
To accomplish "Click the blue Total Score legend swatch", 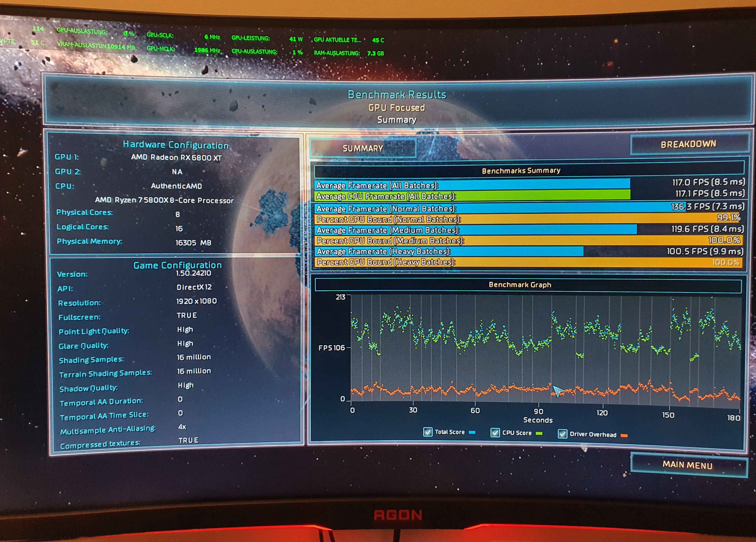I will click(472, 432).
